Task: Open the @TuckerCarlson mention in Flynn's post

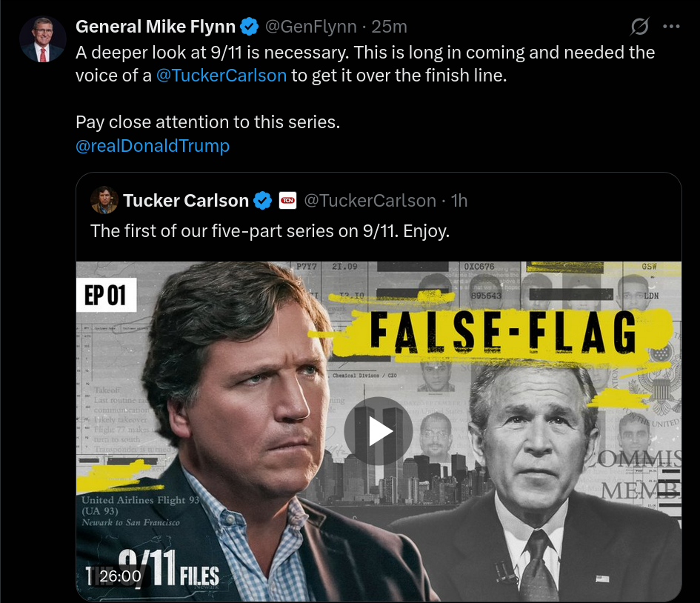Action: [x=221, y=76]
